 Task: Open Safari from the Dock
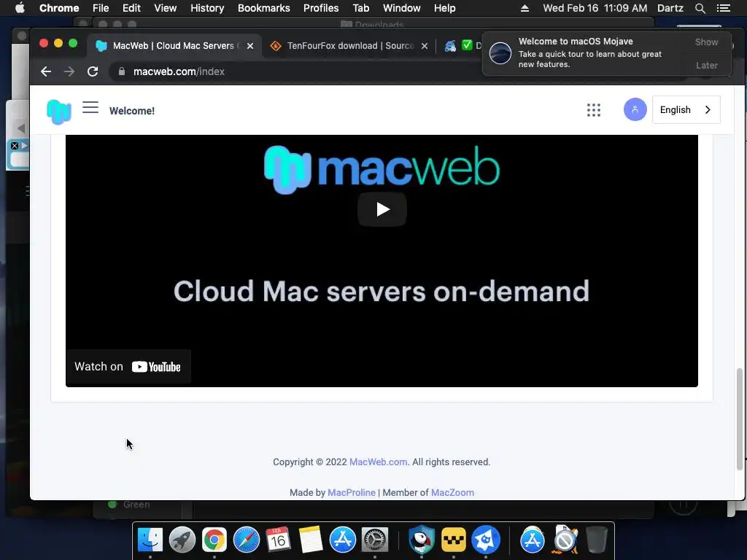(x=247, y=540)
